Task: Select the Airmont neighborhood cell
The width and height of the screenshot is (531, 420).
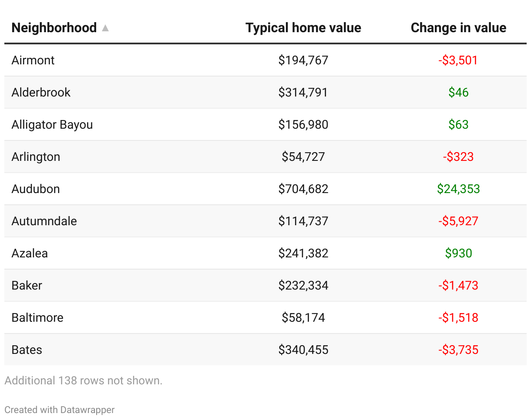Action: [x=33, y=60]
